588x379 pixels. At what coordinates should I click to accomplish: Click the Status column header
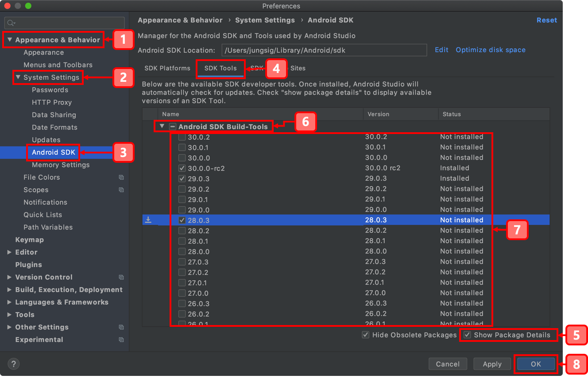coord(494,114)
